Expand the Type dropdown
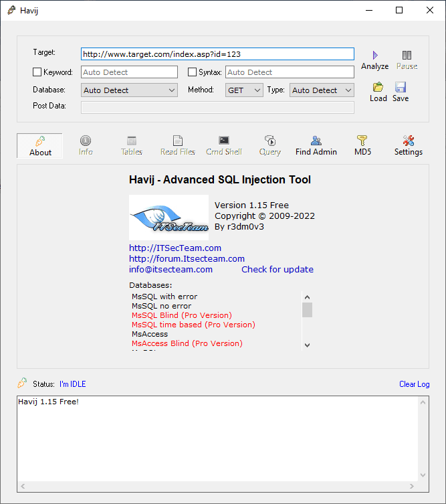This screenshot has width=446, height=504. [321, 90]
